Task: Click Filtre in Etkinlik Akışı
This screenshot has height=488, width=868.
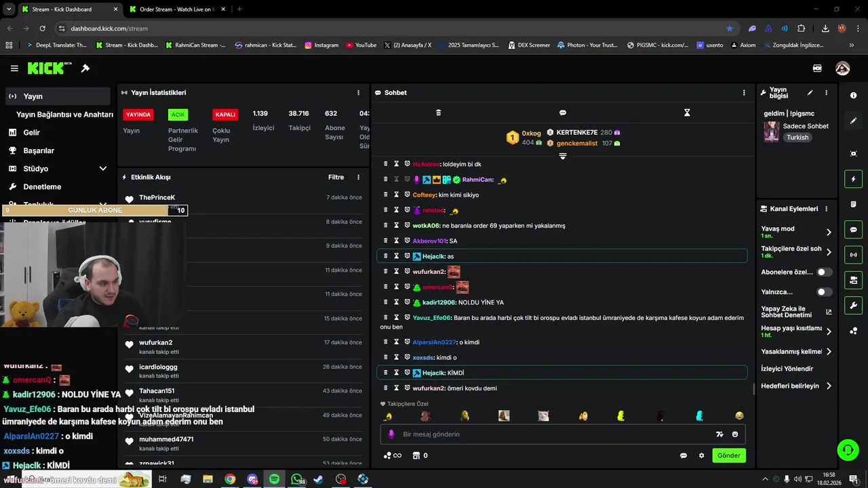Action: [x=336, y=178]
